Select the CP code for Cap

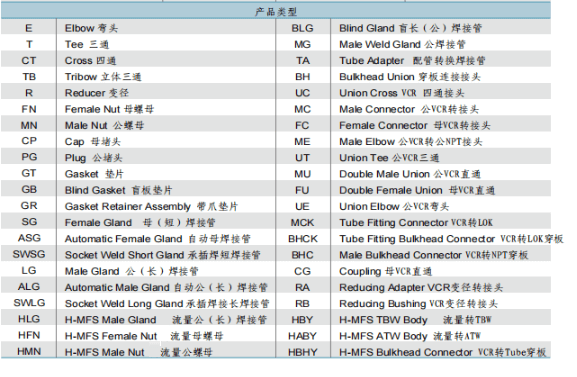click(29, 141)
